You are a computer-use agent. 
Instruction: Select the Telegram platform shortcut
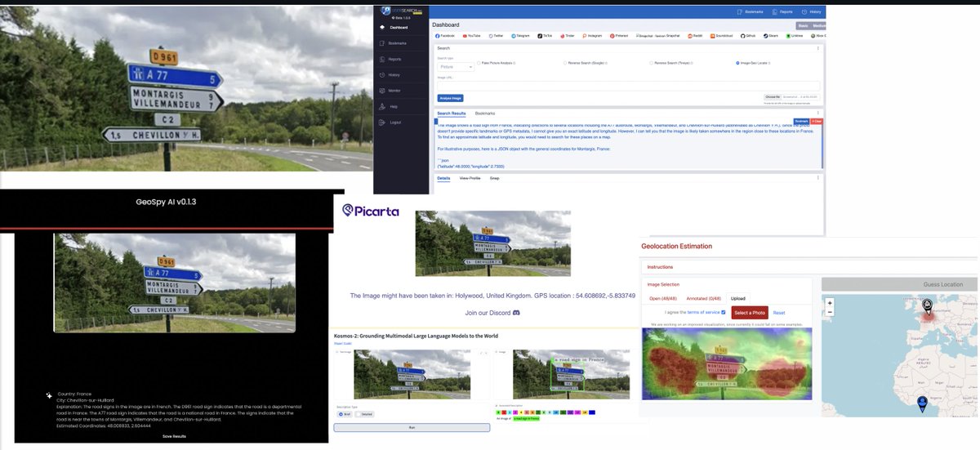[521, 36]
